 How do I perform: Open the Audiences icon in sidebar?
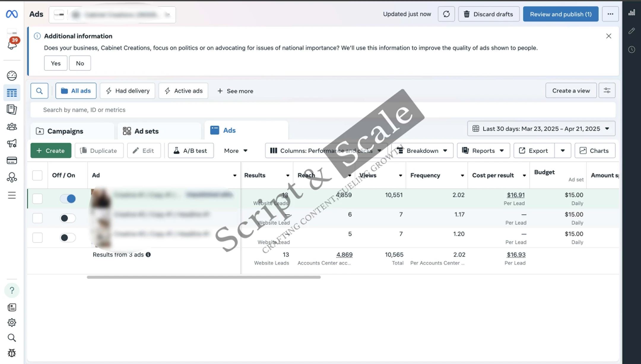pos(12,127)
